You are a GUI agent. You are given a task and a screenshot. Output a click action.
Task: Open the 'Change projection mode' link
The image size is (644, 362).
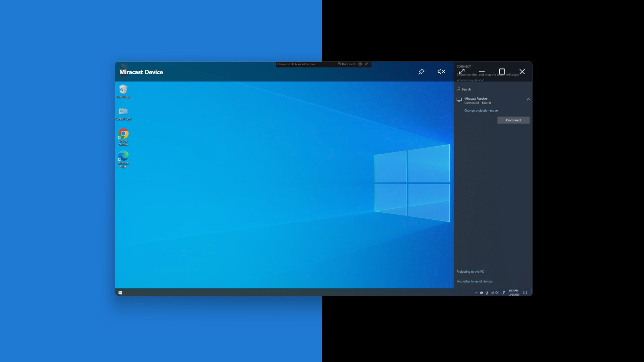click(481, 110)
